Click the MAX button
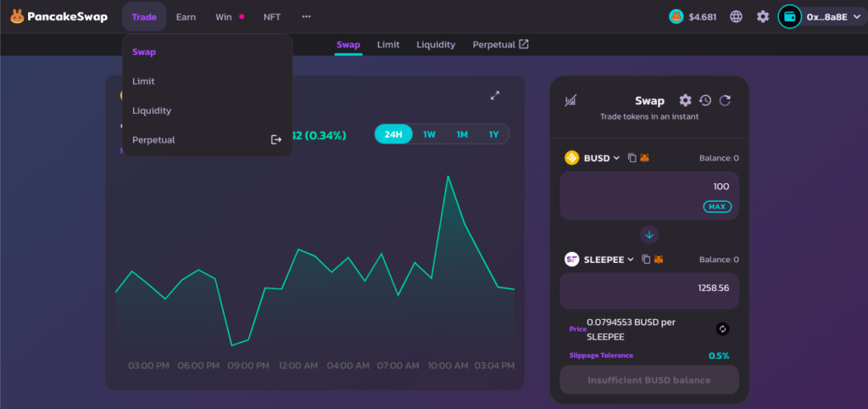The height and width of the screenshot is (409, 868). coord(717,207)
